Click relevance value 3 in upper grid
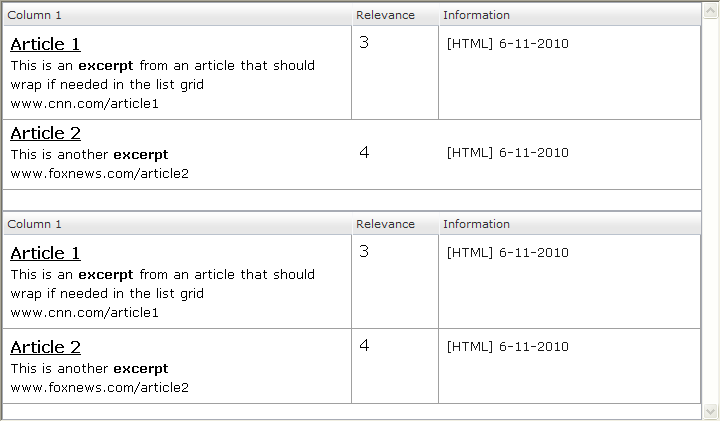The width and height of the screenshot is (721, 422). pos(364,43)
